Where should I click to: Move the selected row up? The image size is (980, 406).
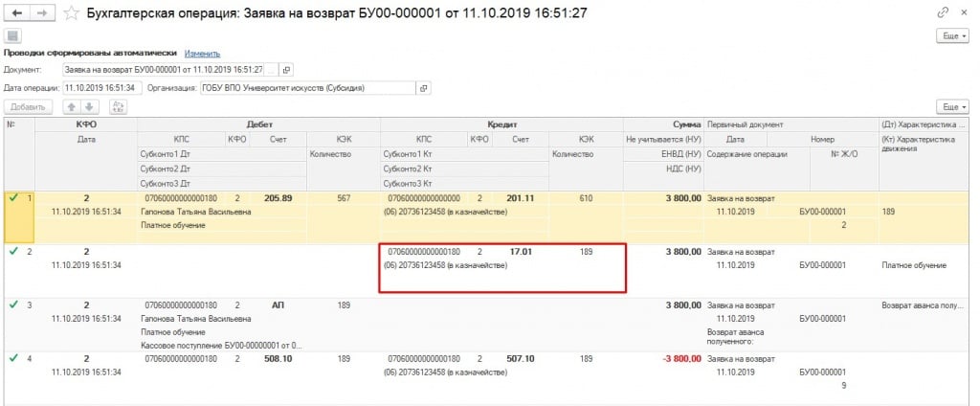tap(72, 107)
